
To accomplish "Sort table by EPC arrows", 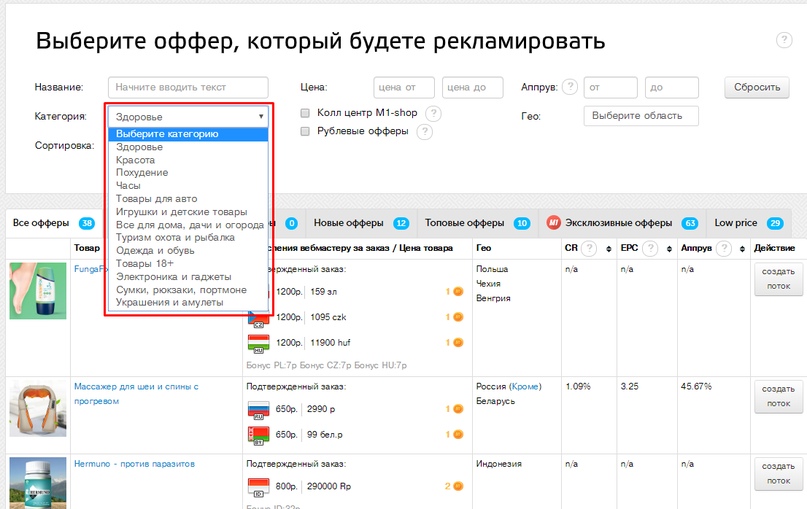I will coord(669,249).
